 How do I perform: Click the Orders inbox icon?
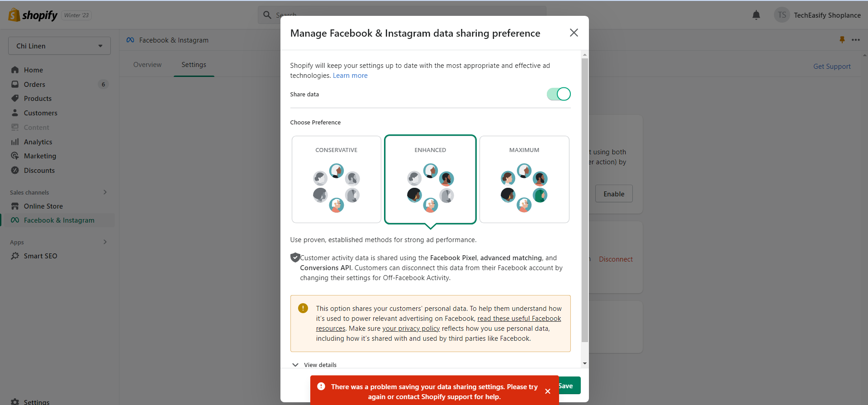click(x=15, y=84)
